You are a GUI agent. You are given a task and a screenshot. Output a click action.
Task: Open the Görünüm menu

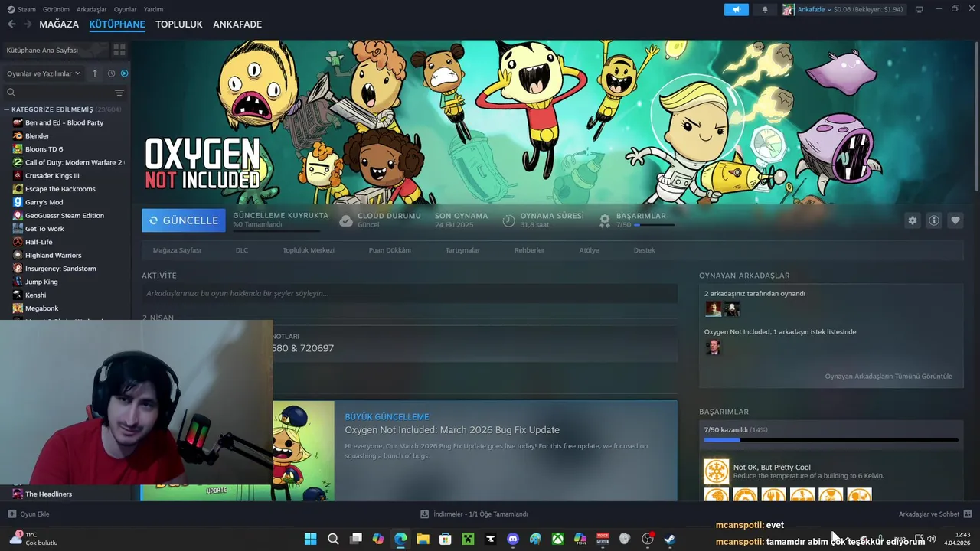tap(56, 9)
